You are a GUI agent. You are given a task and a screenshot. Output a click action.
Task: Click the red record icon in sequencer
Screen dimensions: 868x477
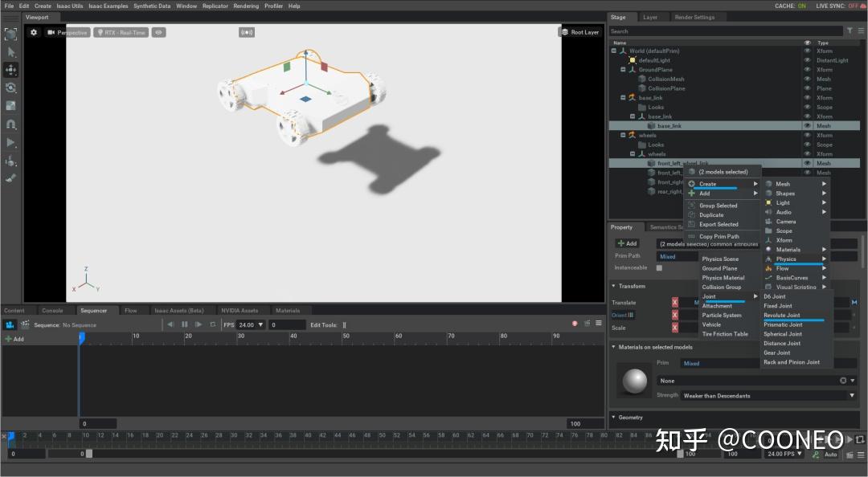click(x=575, y=323)
